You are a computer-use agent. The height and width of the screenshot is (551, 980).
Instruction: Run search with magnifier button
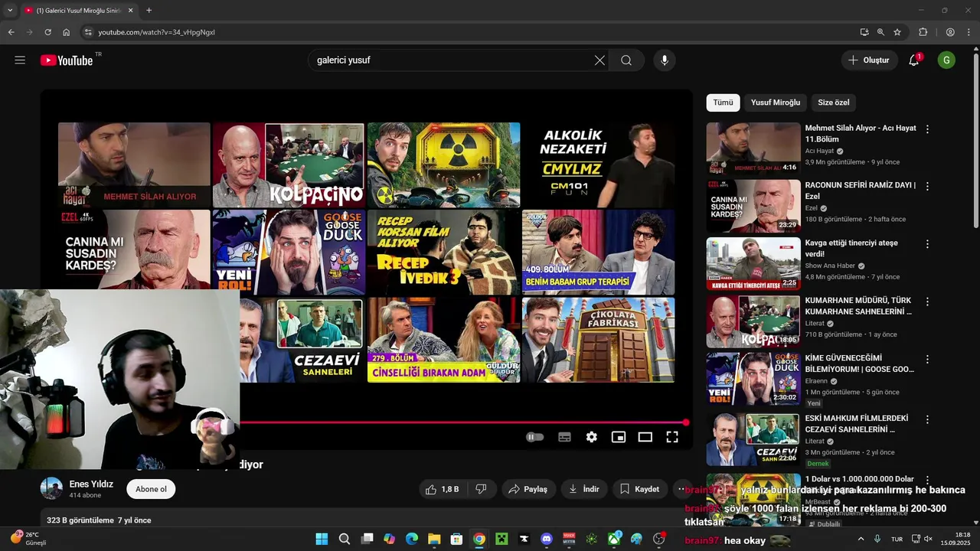tap(626, 60)
